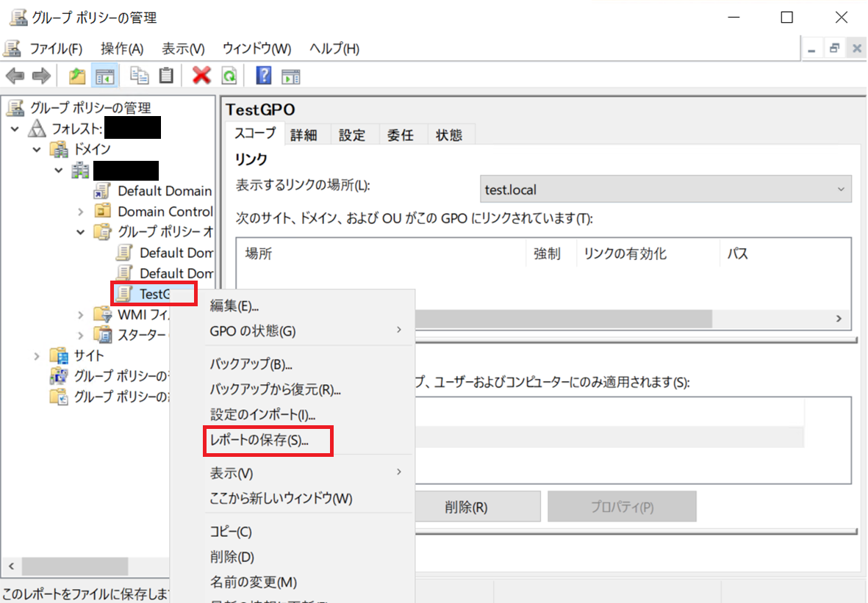The height and width of the screenshot is (603, 868).
Task: Open the ウィンドウ(W) menu
Action: [257, 48]
